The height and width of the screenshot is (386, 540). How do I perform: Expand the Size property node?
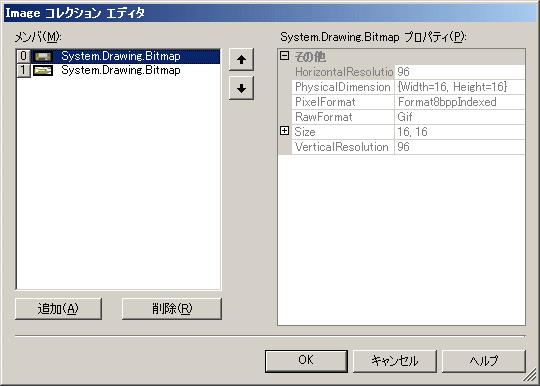point(284,131)
